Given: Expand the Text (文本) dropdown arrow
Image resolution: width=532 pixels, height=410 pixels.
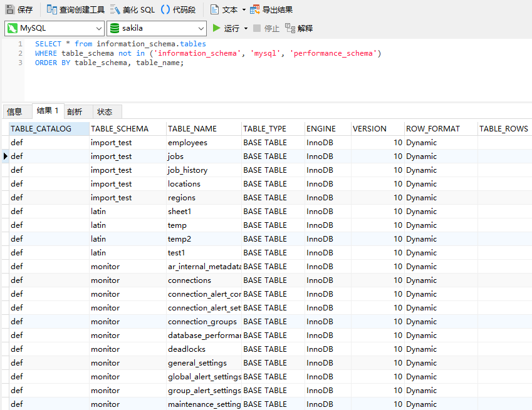Looking at the screenshot, I should (x=244, y=10).
